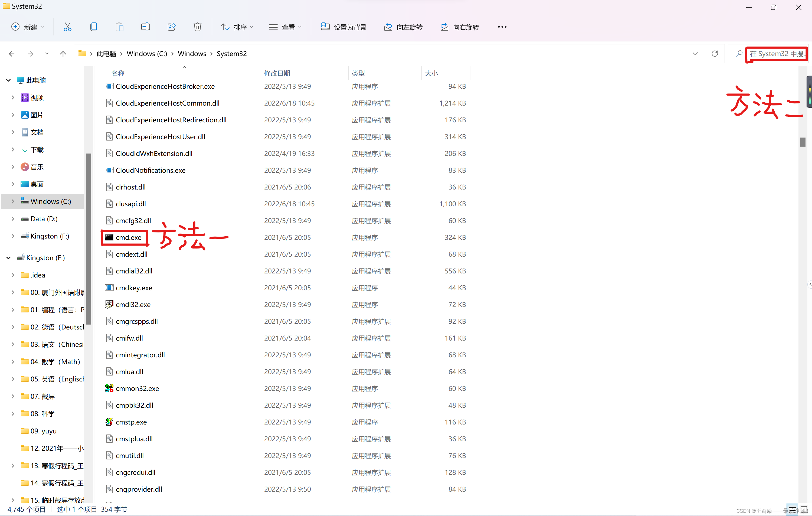Viewport: 812px width, 516px height.
Task: Click the Cut scissors icon
Action: point(67,27)
